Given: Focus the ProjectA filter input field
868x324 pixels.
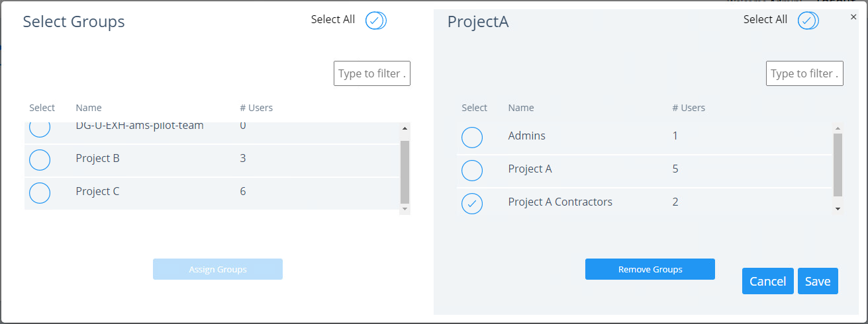Looking at the screenshot, I should pyautogui.click(x=804, y=73).
